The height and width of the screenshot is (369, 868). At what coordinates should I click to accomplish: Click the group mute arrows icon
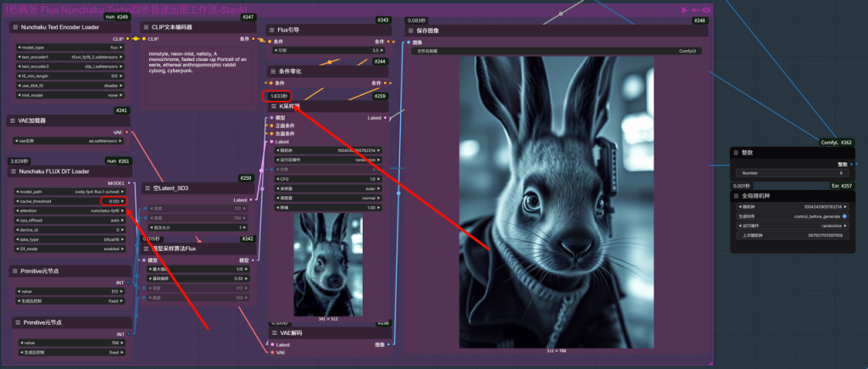[x=695, y=9]
